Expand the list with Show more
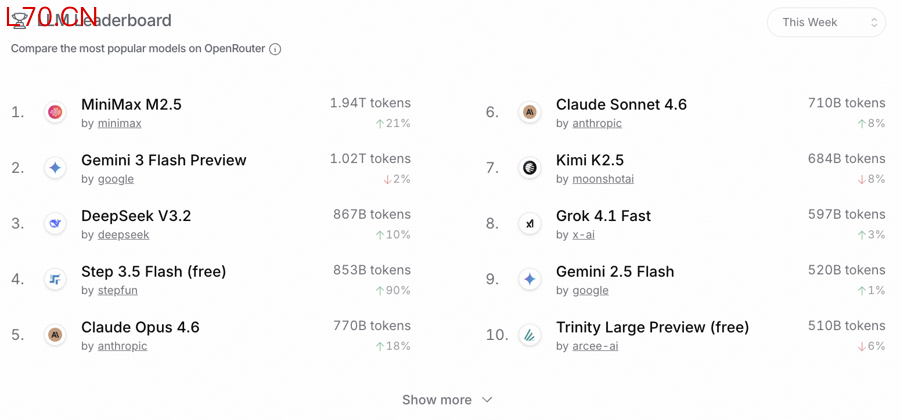Viewport: 900px width, 420px height. pos(447,400)
